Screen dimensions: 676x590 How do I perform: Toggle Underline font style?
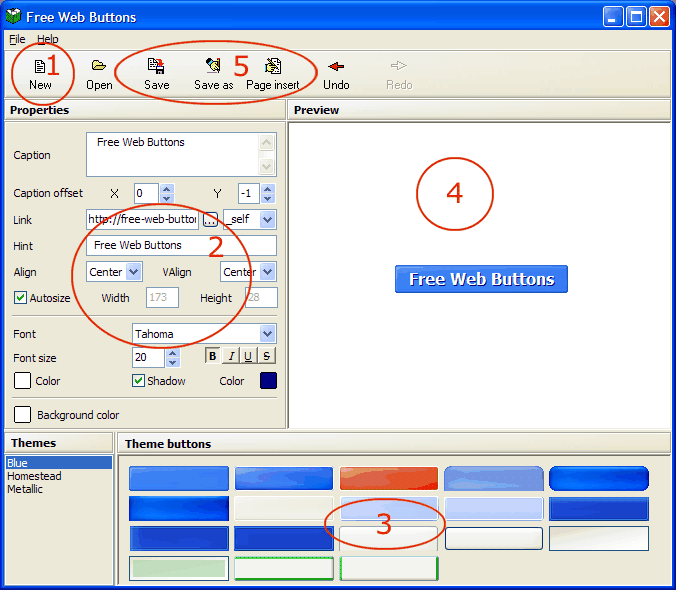(248, 356)
